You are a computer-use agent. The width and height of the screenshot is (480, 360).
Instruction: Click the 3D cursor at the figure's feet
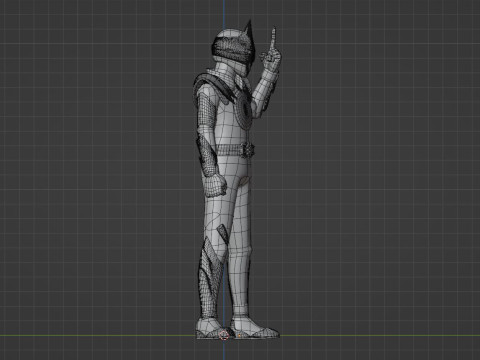point(224,335)
